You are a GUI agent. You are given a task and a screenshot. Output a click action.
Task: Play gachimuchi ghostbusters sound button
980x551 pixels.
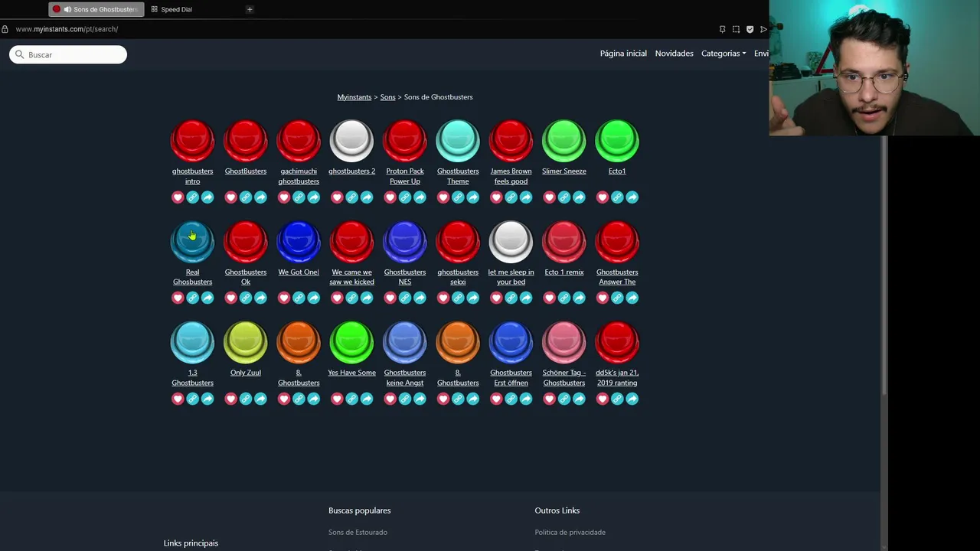point(299,141)
